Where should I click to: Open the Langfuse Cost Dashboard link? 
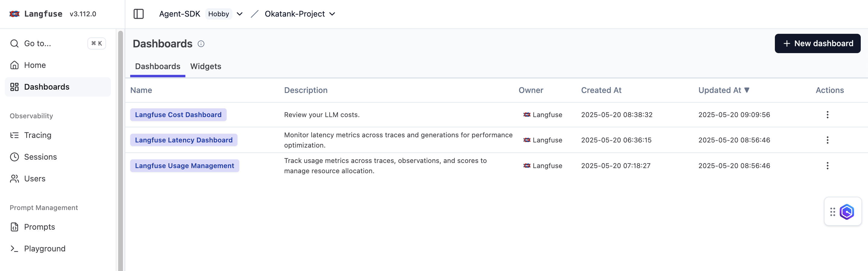(x=178, y=115)
